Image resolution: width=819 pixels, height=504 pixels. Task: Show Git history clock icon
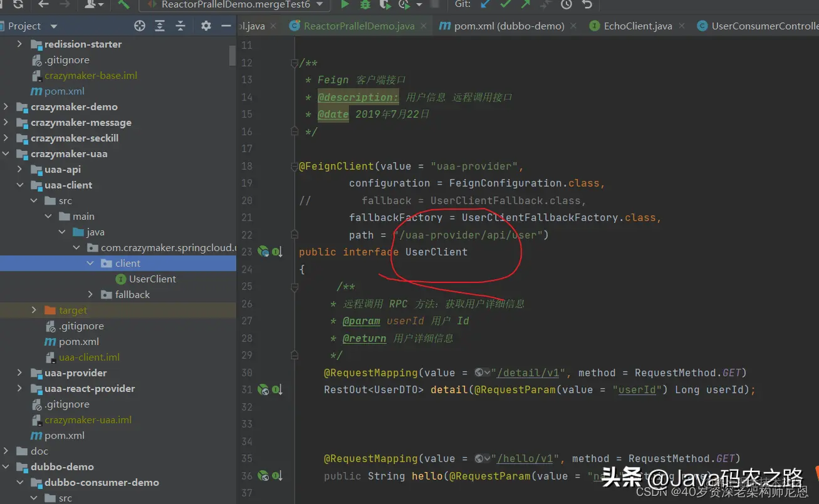tap(566, 4)
